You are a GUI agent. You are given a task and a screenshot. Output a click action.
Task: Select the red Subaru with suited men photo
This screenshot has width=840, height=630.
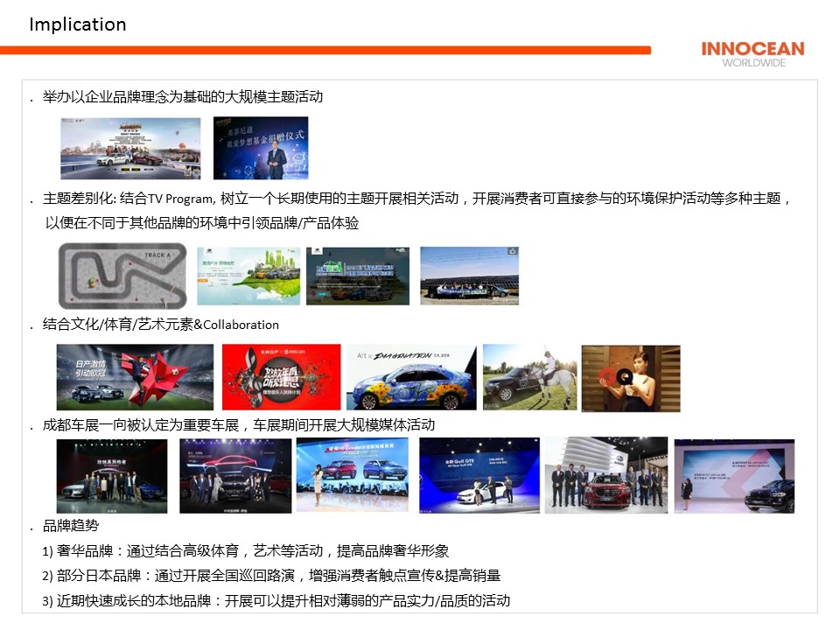click(x=605, y=475)
